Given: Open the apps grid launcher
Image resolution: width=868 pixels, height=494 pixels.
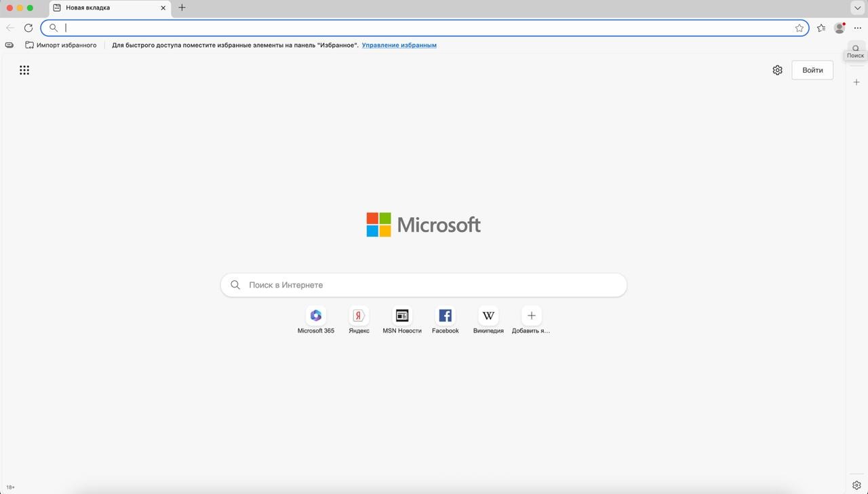Looking at the screenshot, I should [24, 70].
